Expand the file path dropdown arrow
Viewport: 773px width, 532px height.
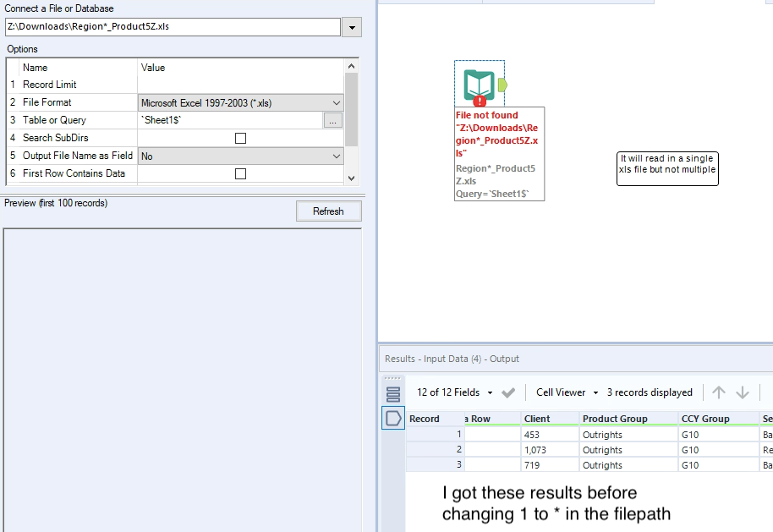click(x=353, y=26)
